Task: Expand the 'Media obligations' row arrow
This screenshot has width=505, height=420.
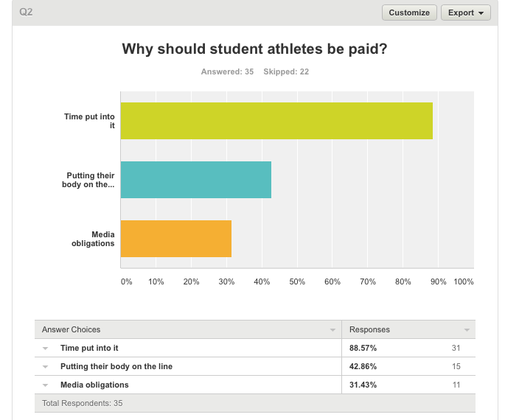Action: click(x=46, y=385)
